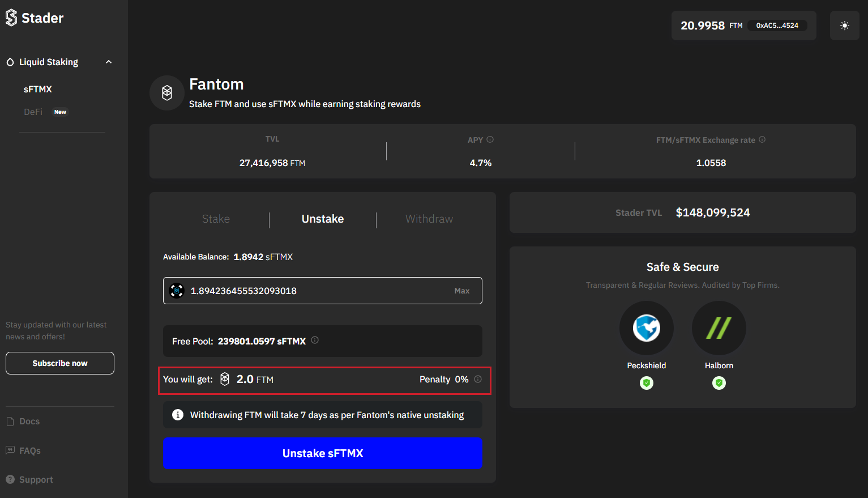Click the Halborn auditor badge
868x498 pixels.
pyautogui.click(x=719, y=327)
